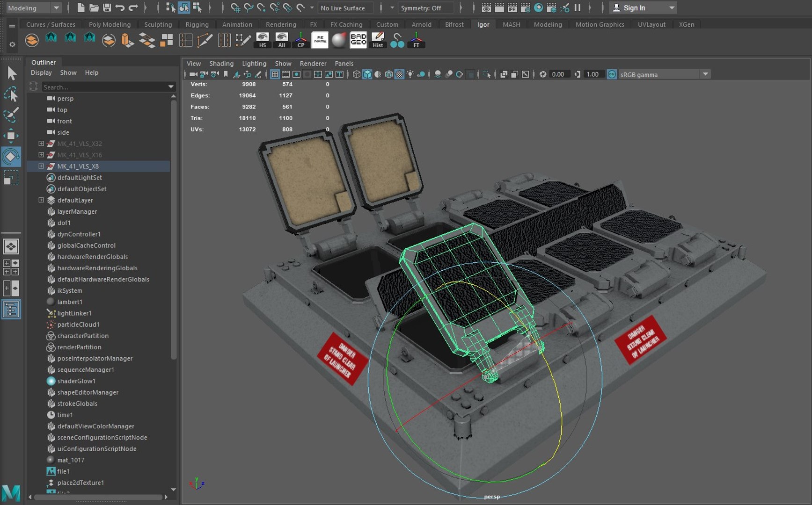The width and height of the screenshot is (812, 505).
Task: Toggle color management ON button
Action: point(612,74)
